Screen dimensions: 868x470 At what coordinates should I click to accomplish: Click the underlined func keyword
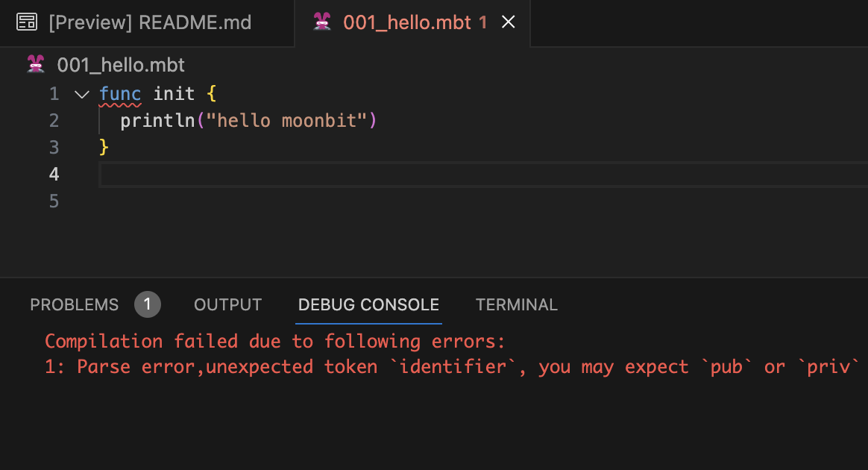120,94
